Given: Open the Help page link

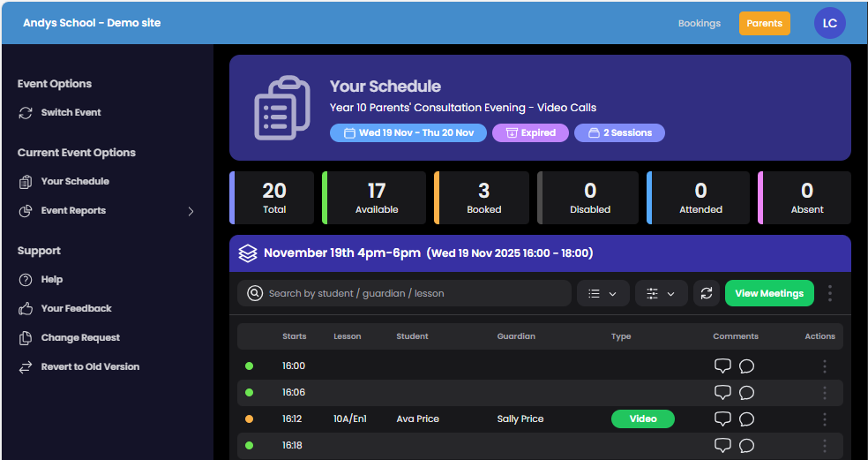Looking at the screenshot, I should click(x=51, y=279).
